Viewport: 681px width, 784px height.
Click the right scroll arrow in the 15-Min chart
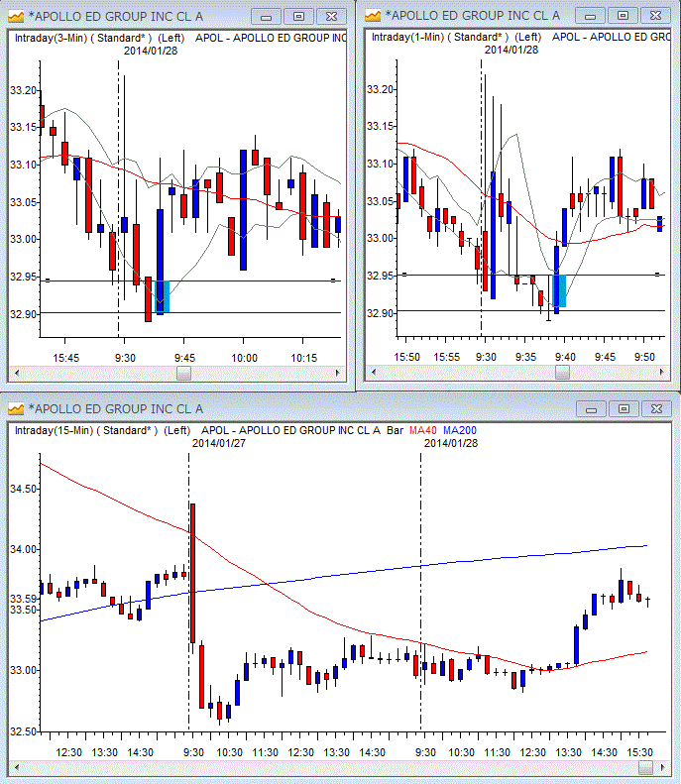(x=662, y=767)
